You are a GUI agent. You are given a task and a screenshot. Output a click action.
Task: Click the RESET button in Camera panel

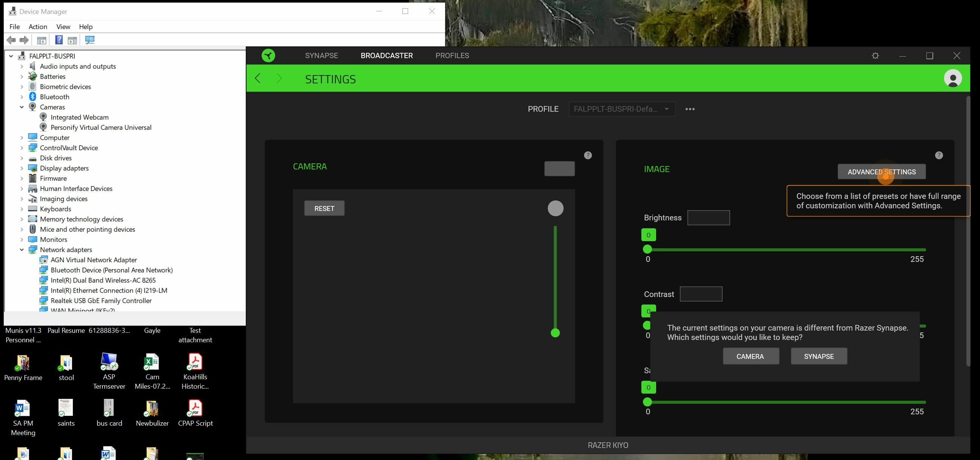[324, 208]
